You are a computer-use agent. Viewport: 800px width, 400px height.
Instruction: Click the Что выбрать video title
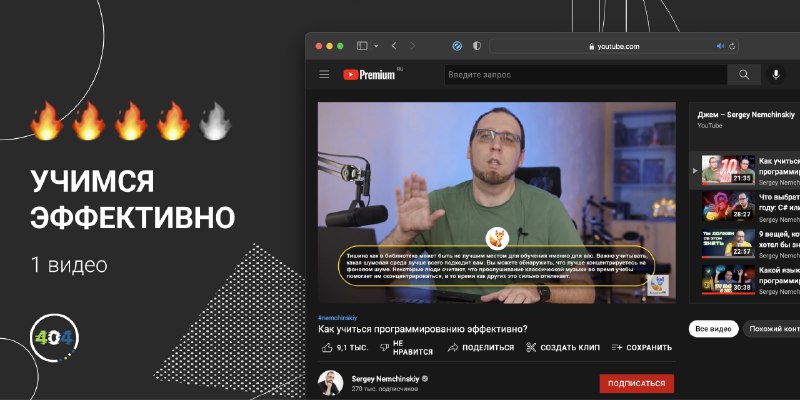pos(779,202)
